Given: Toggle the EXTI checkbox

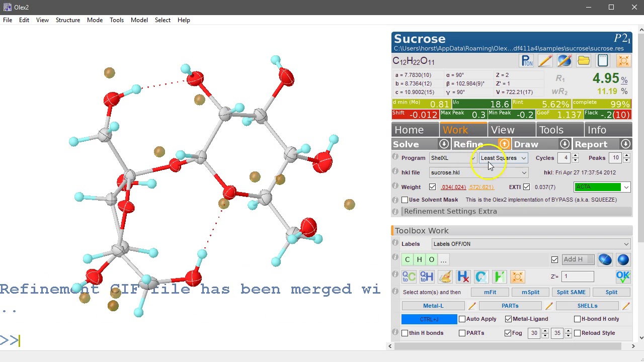Looking at the screenshot, I should pyautogui.click(x=526, y=187).
